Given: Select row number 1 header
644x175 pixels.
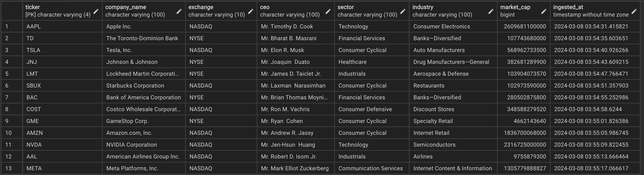Looking at the screenshot, I should point(12,26).
